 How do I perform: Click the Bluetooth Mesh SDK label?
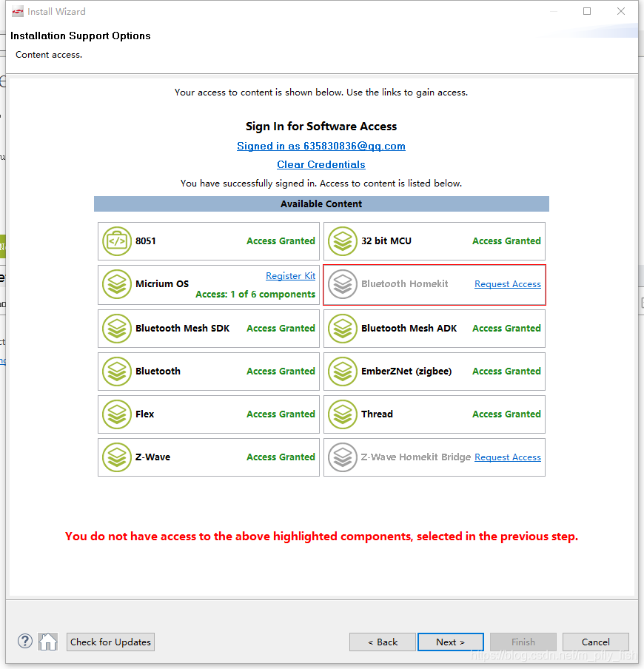point(183,329)
